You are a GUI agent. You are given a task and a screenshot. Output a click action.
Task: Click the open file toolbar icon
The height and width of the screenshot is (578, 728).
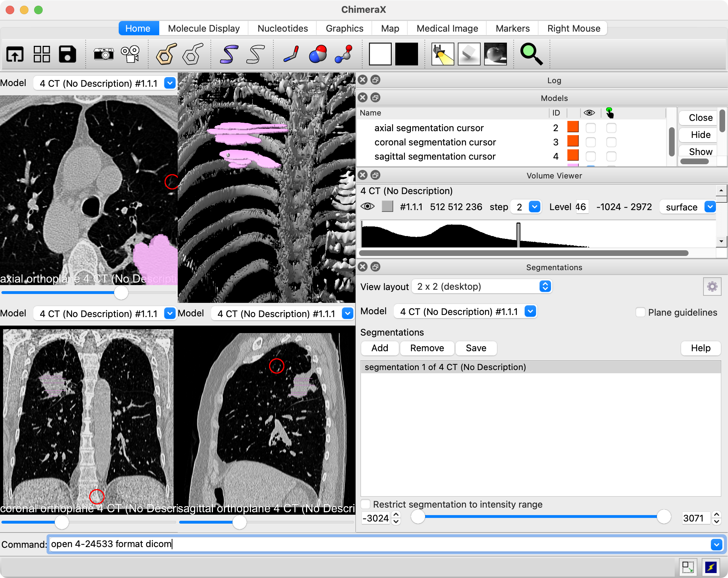click(x=15, y=54)
